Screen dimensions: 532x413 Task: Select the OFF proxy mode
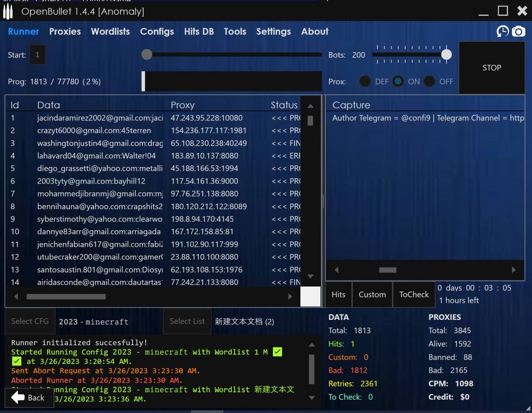(429, 81)
